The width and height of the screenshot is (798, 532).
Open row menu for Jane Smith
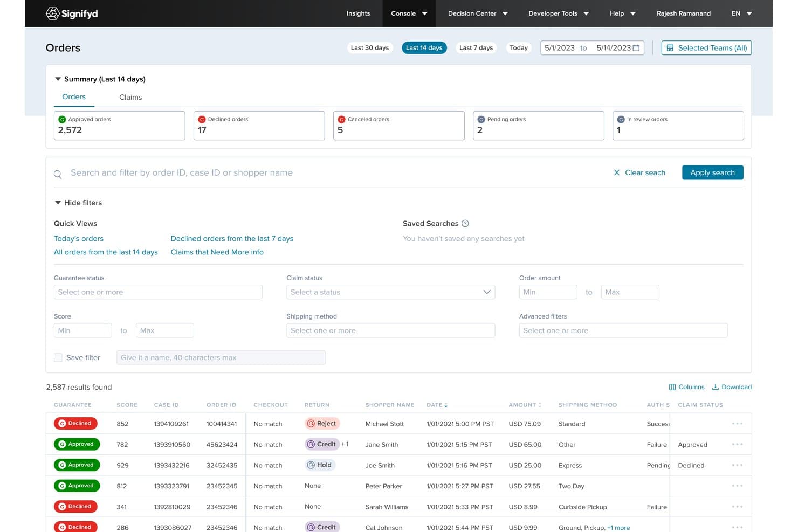737,444
